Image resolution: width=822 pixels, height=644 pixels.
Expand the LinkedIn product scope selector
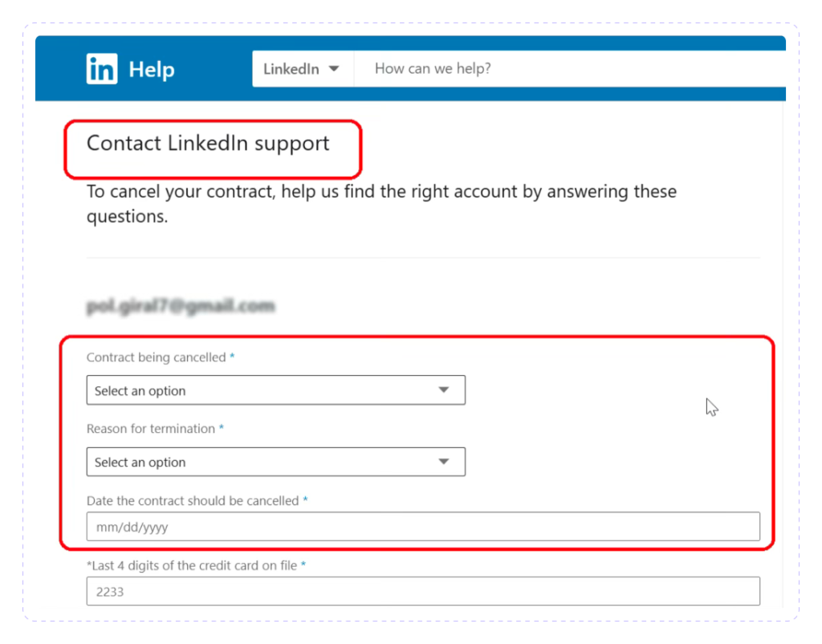(x=303, y=69)
